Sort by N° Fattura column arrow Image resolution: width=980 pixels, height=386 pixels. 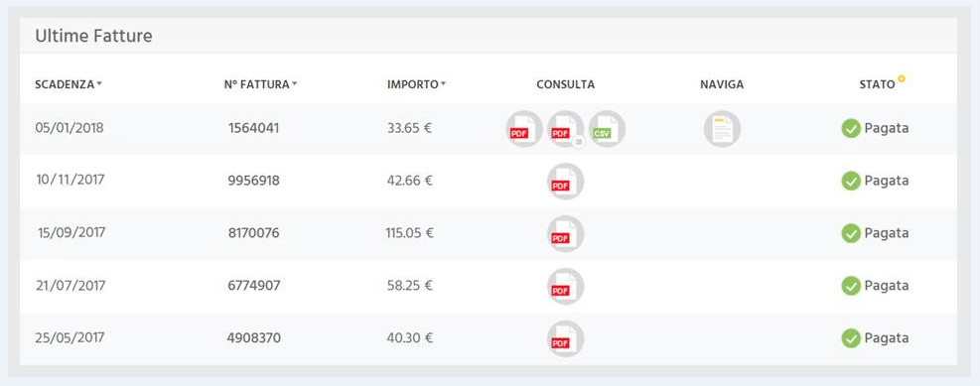[x=294, y=84]
